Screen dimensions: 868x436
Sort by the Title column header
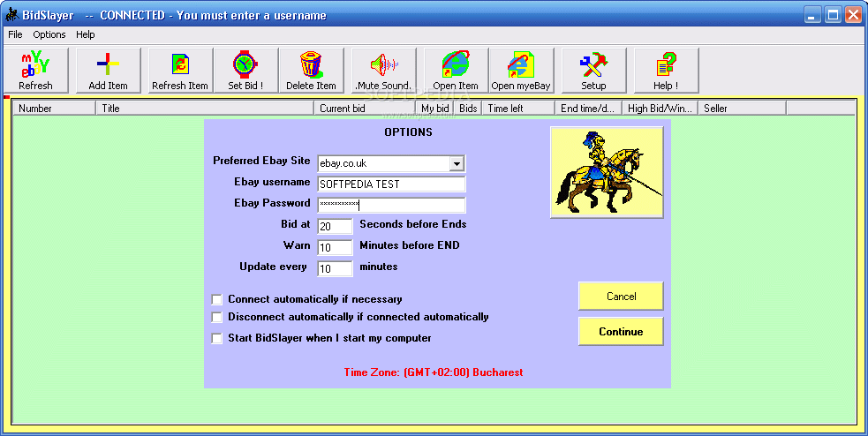point(205,109)
